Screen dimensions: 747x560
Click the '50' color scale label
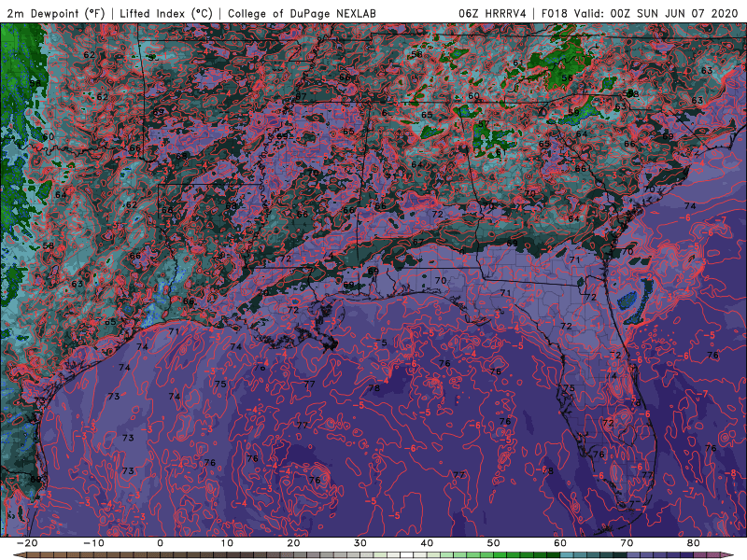click(x=494, y=543)
